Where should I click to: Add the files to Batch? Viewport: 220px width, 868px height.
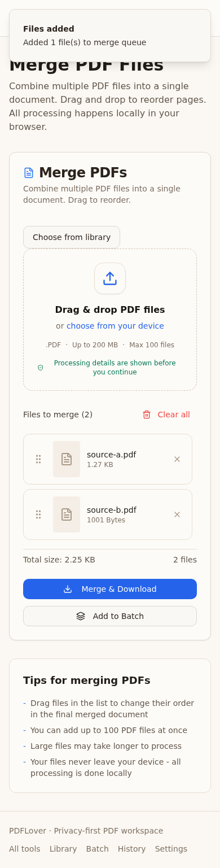coord(110,616)
